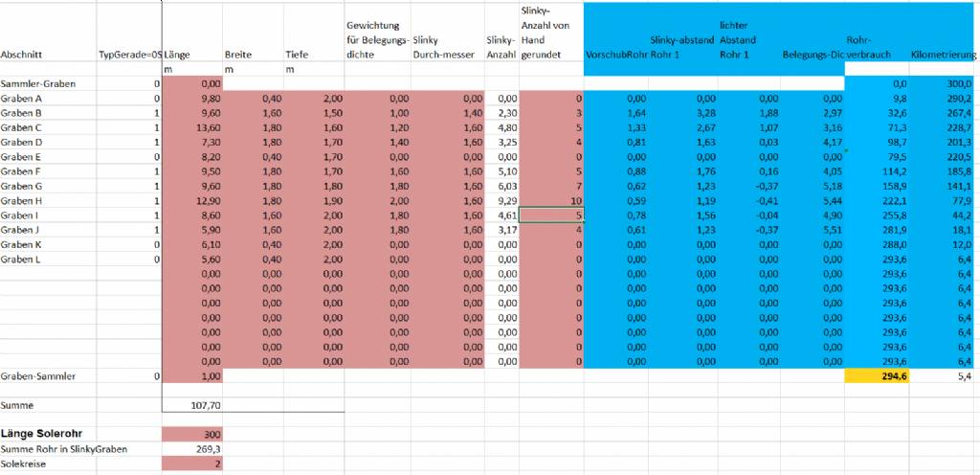Click the yellow highlighted 294,6 total cell

(x=876, y=377)
